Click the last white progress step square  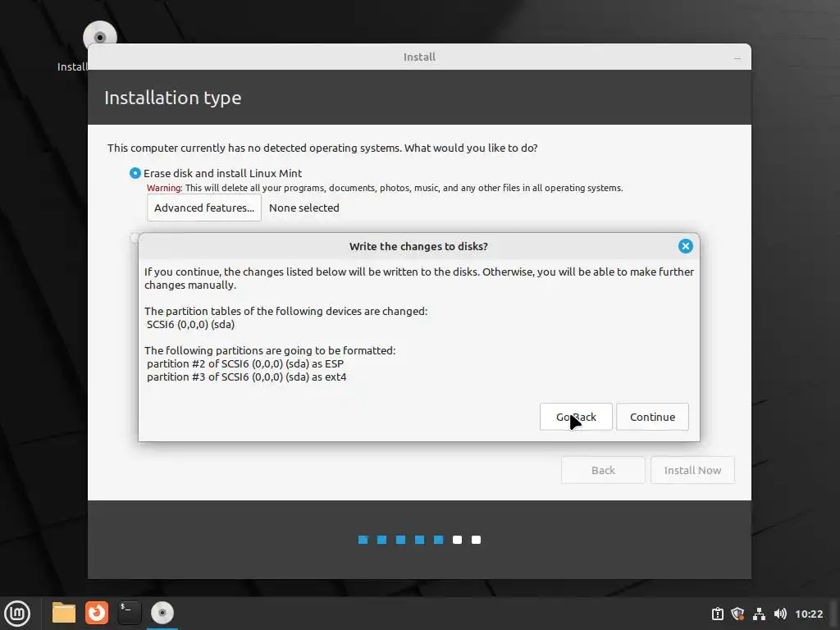pyautogui.click(x=477, y=540)
